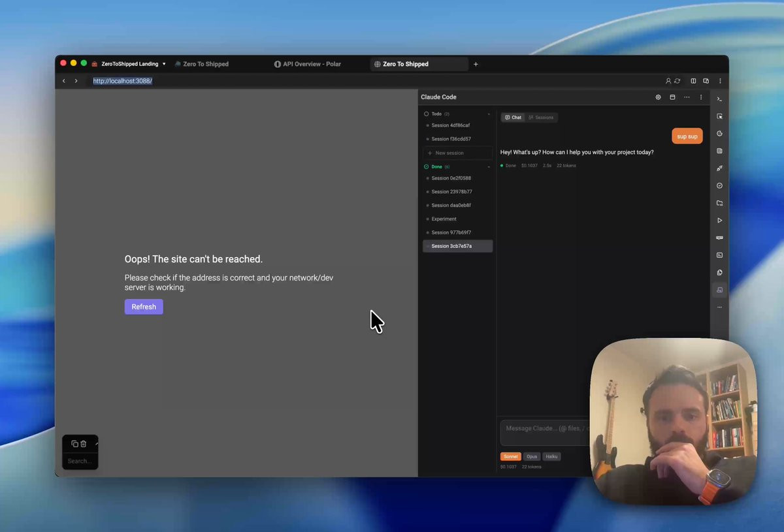This screenshot has height=532, width=784.
Task: Open more tools ellipsis in right sidebar
Action: (719, 307)
